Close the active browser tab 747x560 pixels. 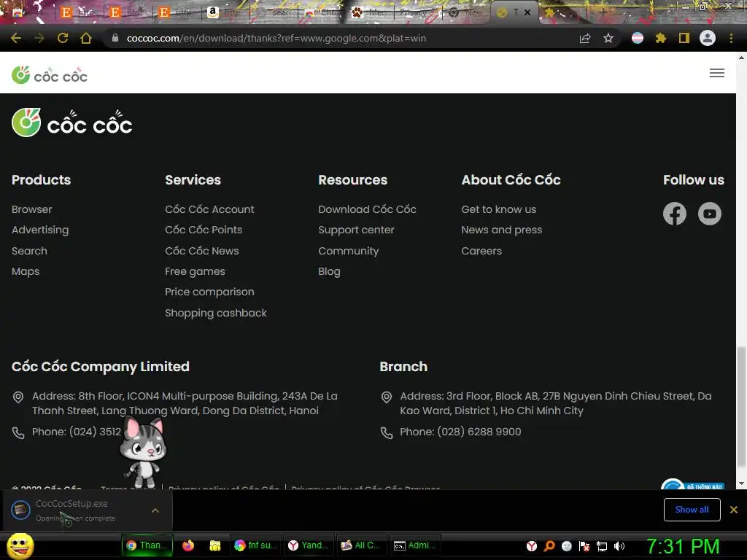[527, 12]
